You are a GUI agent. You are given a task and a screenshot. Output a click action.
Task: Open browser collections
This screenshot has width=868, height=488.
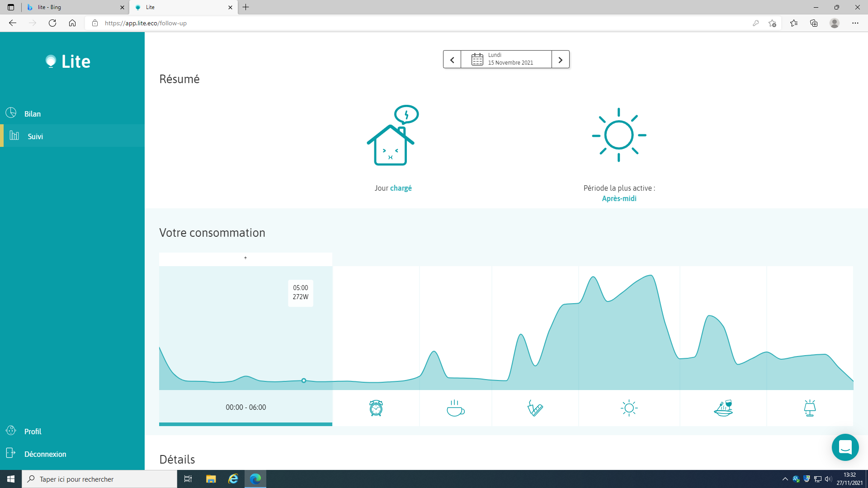pos(814,23)
